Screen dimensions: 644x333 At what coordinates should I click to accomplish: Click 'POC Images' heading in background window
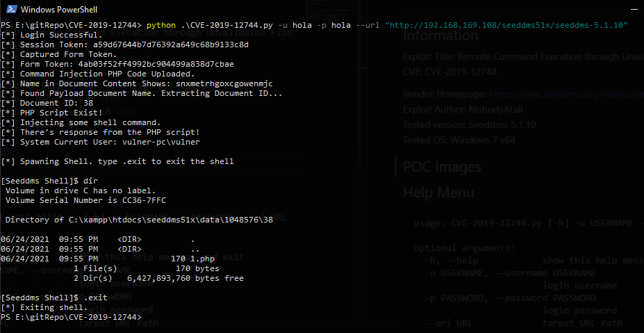tap(442, 167)
